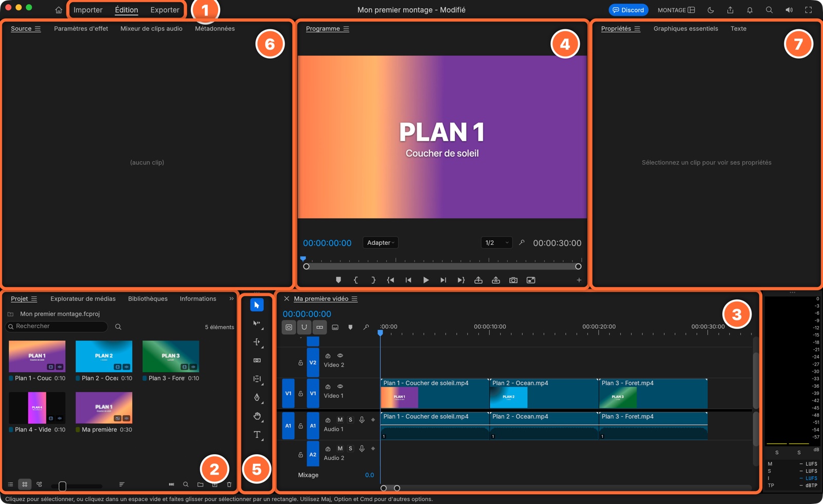Open the notifications bell
The height and width of the screenshot is (504, 823).
(749, 10)
